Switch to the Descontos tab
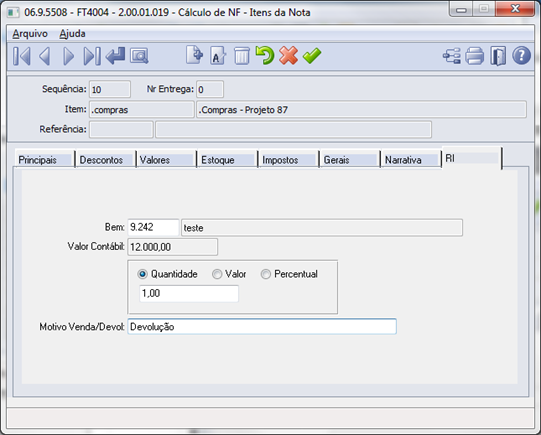541x435 pixels. point(106,160)
